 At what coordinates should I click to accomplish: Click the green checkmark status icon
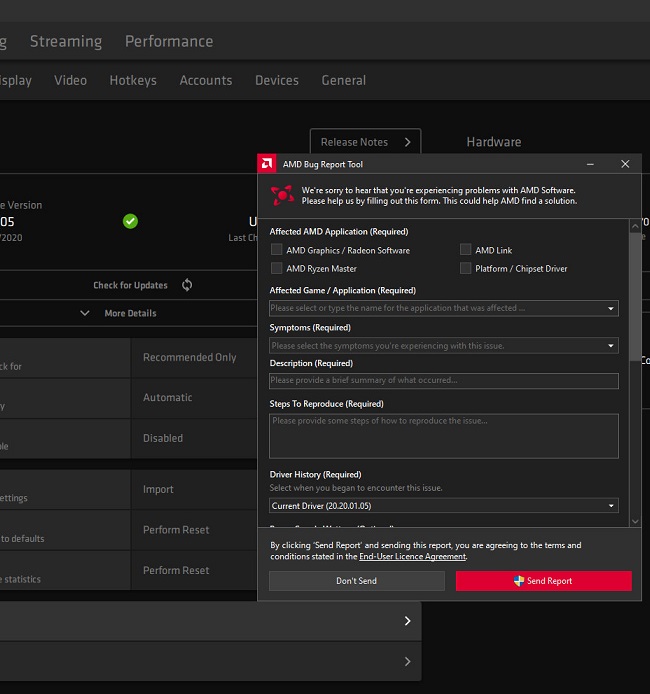(x=130, y=221)
